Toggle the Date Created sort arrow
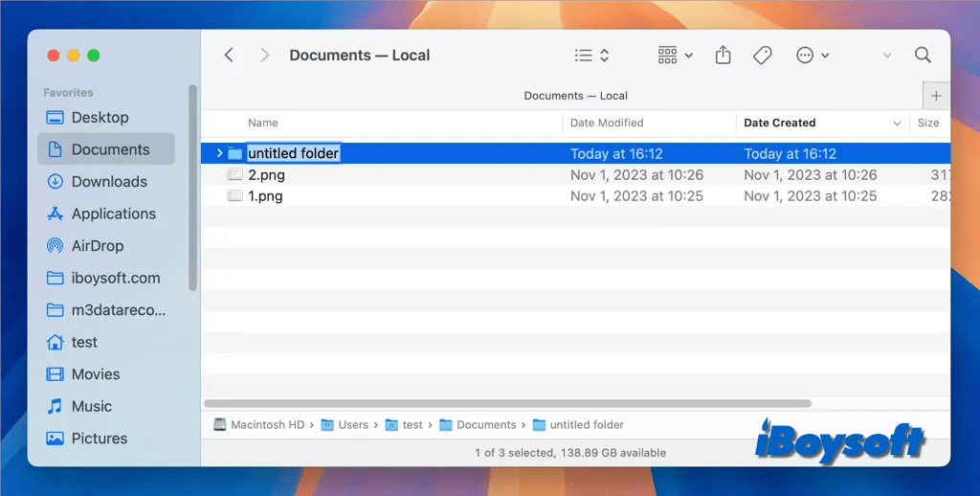 pos(897,124)
